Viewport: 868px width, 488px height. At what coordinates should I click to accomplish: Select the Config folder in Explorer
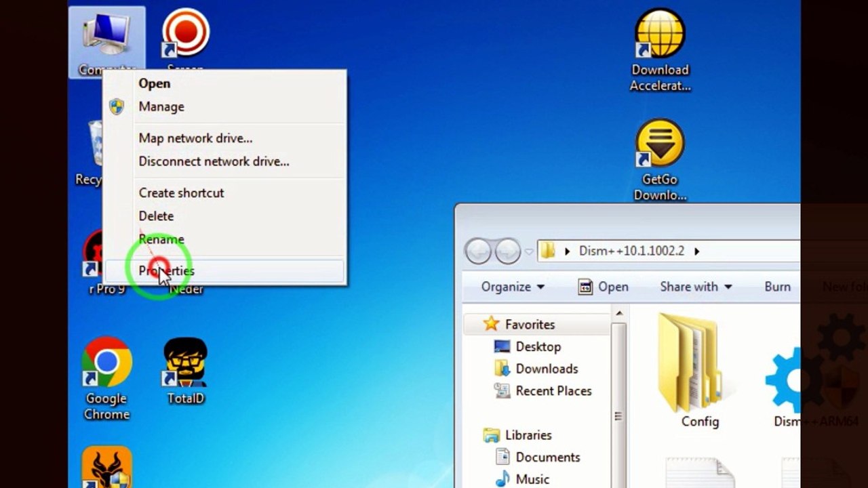(x=700, y=371)
